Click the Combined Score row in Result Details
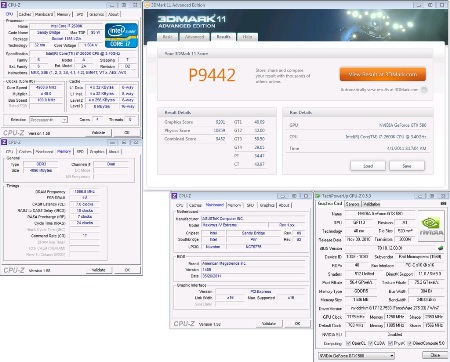 195,139
